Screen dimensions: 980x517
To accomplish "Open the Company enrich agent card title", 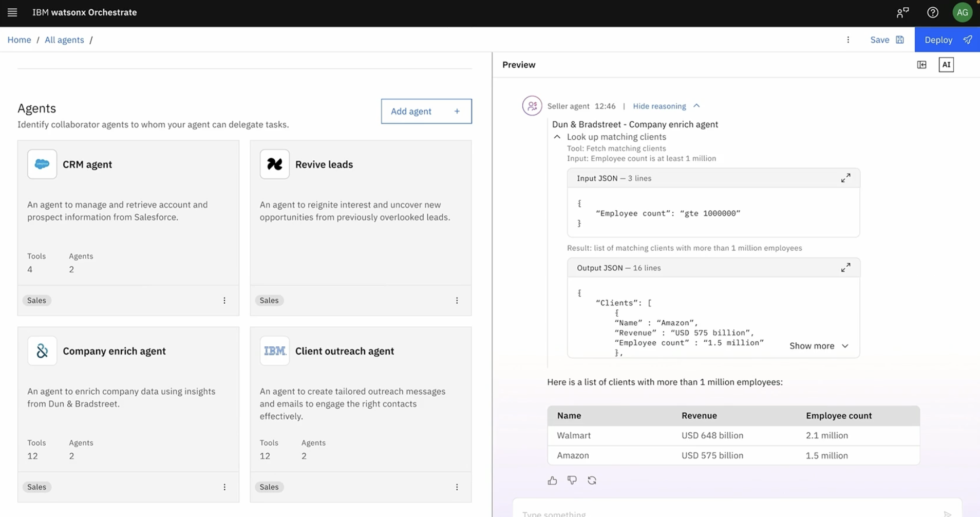I will pyautogui.click(x=114, y=351).
